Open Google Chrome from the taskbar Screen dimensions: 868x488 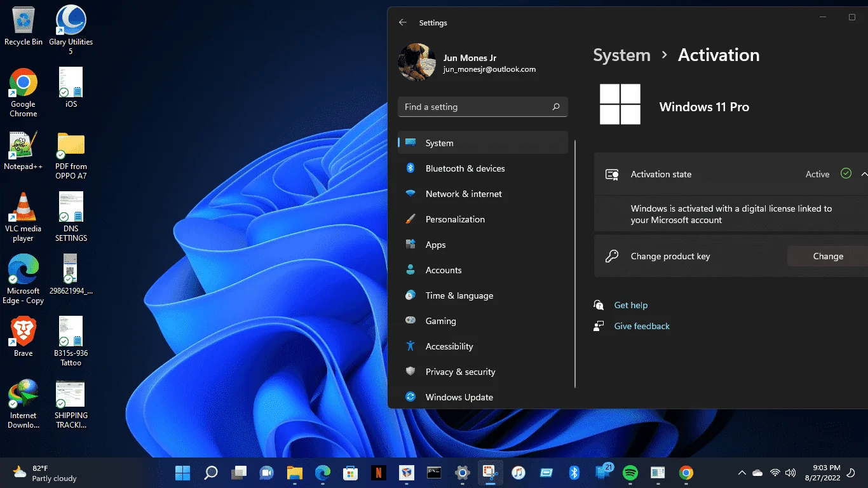point(686,473)
